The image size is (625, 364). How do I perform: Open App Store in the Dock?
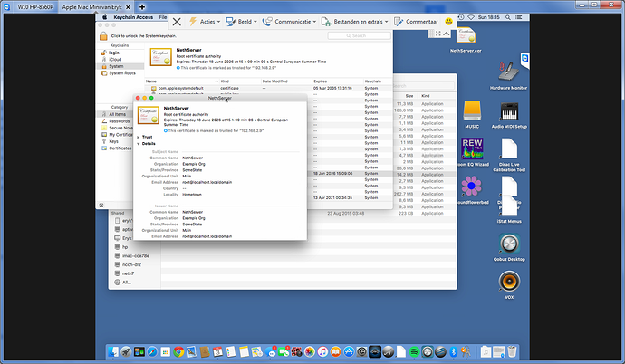pyautogui.click(x=349, y=351)
